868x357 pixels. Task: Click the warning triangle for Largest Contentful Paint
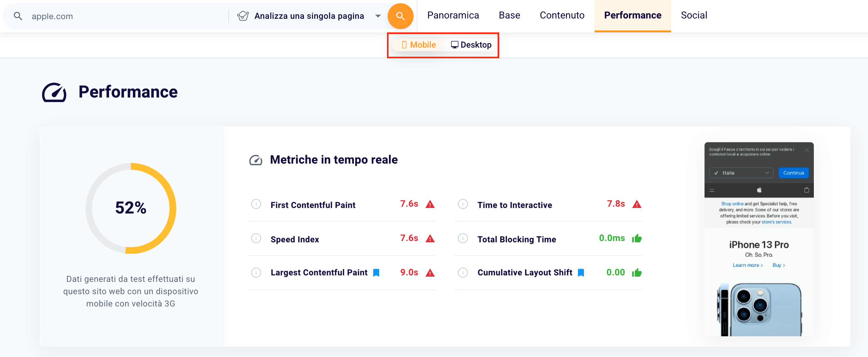[430, 272]
